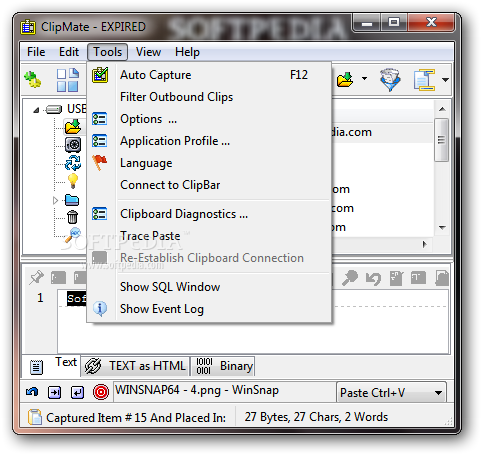The image size is (482, 455).
Task: Click the document view toolbar icon
Action: click(425, 80)
